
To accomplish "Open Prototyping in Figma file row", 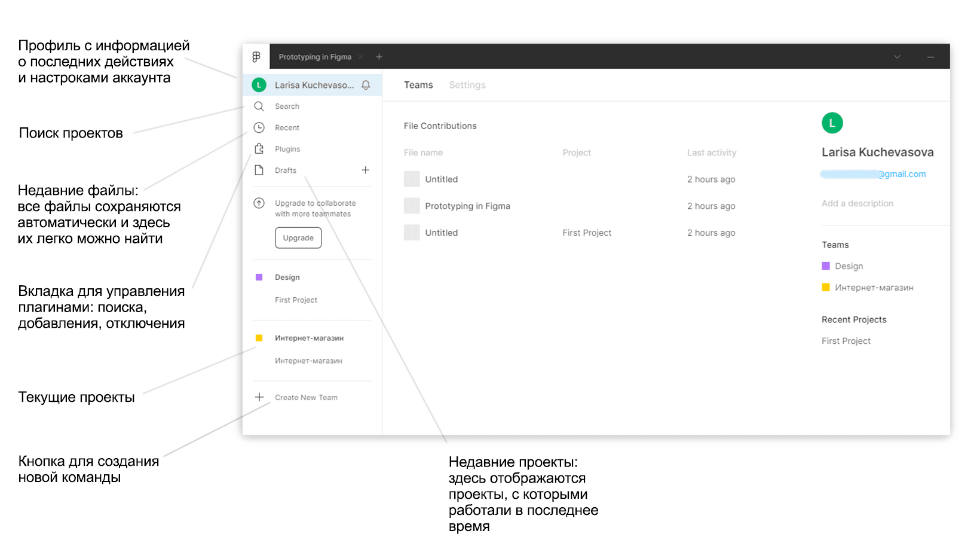I will (x=569, y=206).
